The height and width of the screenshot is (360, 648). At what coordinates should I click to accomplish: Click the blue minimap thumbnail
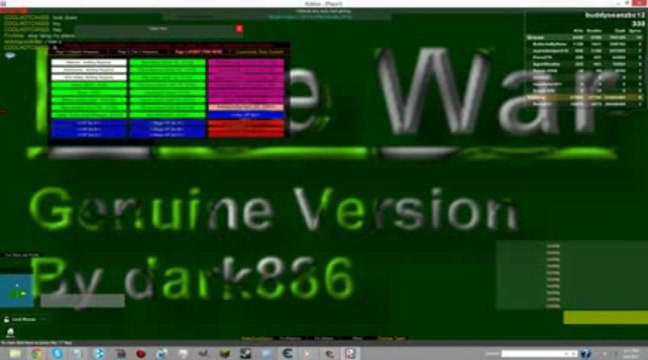pyautogui.click(x=17, y=291)
